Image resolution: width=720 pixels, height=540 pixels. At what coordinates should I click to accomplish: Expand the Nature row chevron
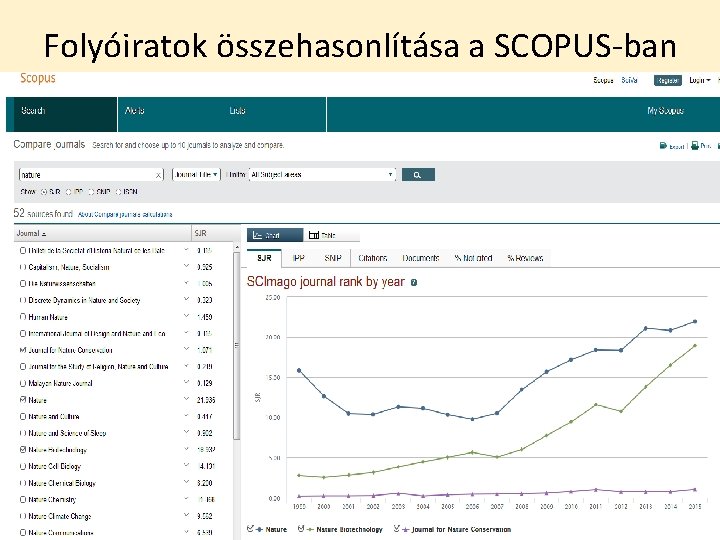tap(186, 399)
